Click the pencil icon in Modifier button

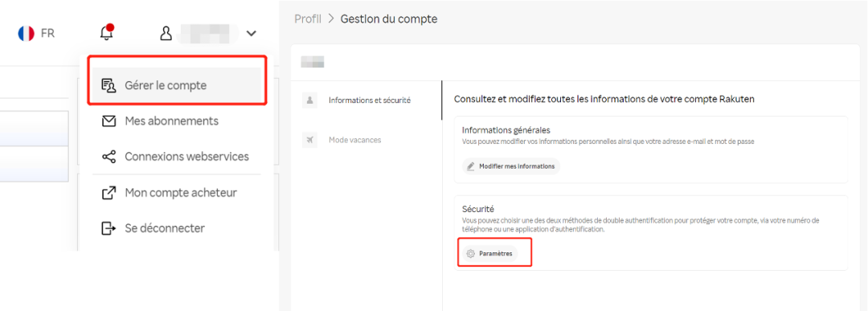point(470,166)
